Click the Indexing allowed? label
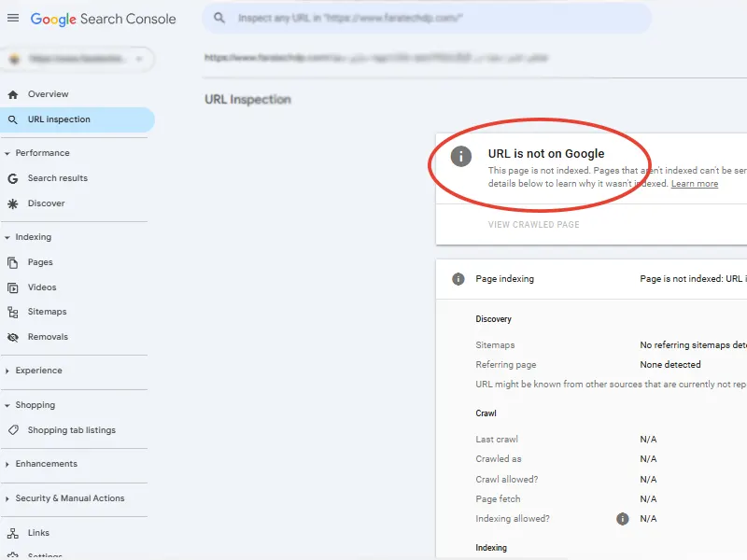 click(x=513, y=519)
